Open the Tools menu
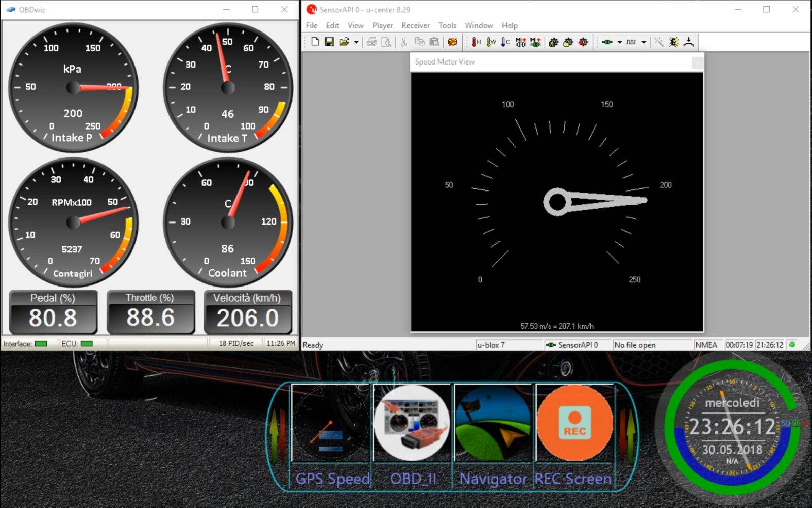Screen dimensions: 812x508 pyautogui.click(x=447, y=25)
